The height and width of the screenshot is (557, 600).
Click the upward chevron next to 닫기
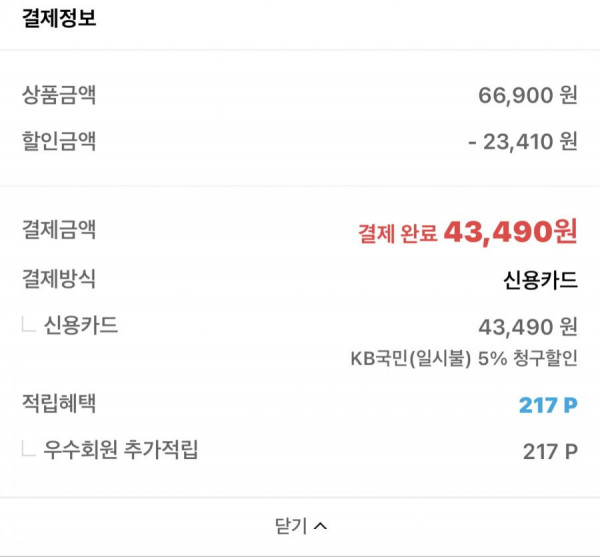320,526
